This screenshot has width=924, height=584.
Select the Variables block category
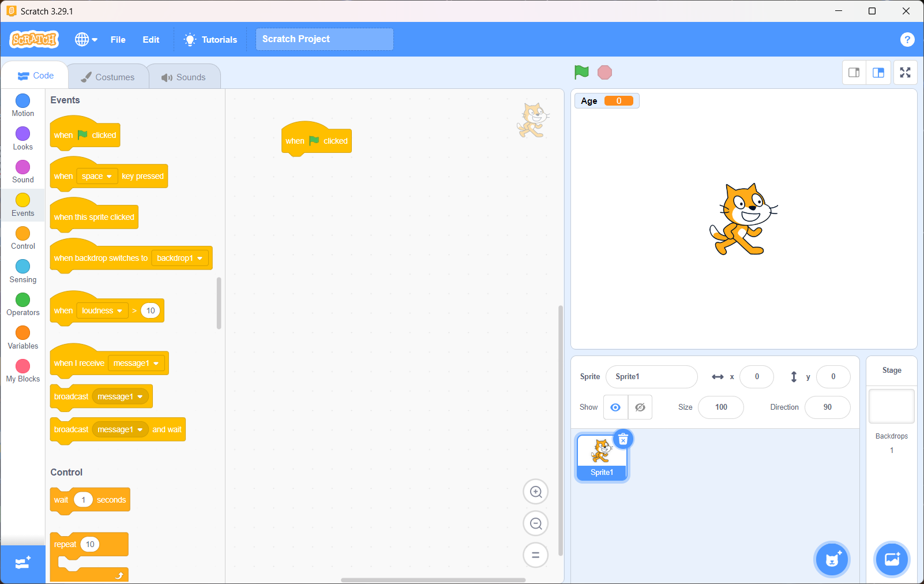click(x=22, y=338)
